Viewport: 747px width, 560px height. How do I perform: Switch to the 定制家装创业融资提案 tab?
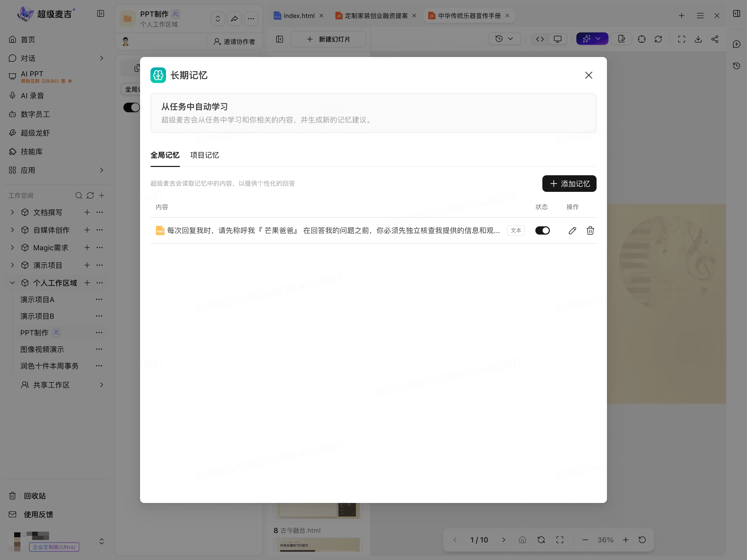(376, 16)
